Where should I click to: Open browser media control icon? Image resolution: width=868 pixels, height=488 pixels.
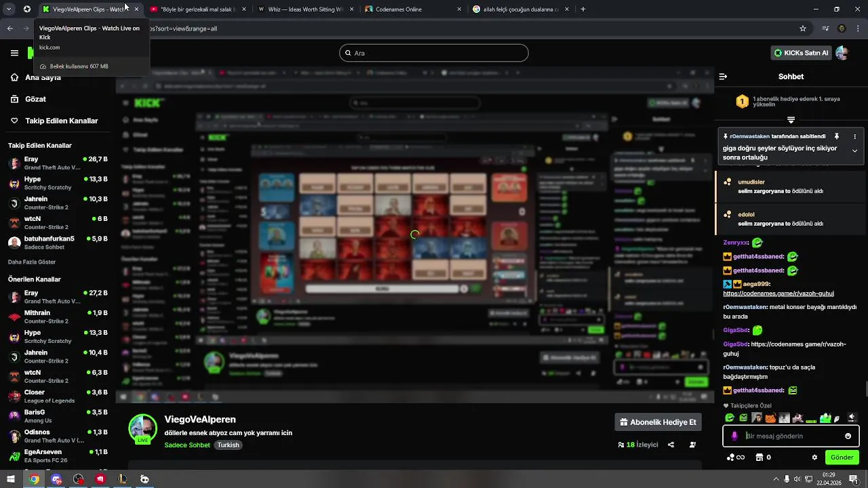(825, 28)
